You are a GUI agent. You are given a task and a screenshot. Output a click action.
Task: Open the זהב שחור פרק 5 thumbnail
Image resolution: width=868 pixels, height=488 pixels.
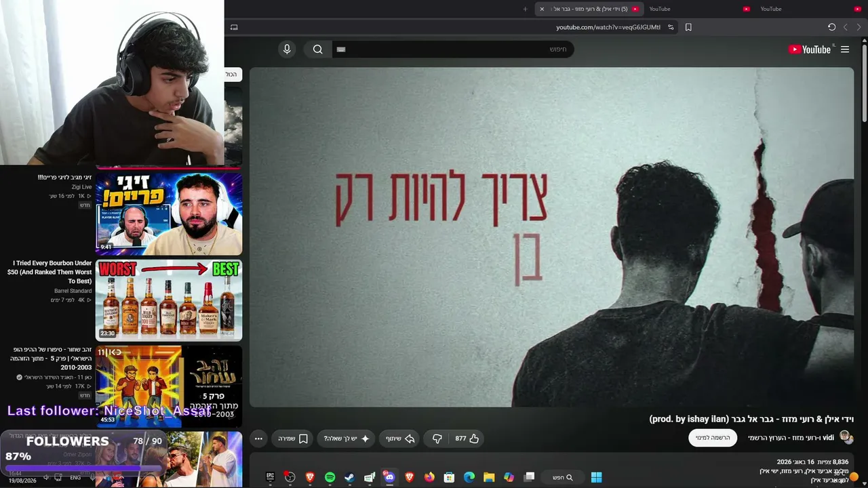(x=169, y=386)
